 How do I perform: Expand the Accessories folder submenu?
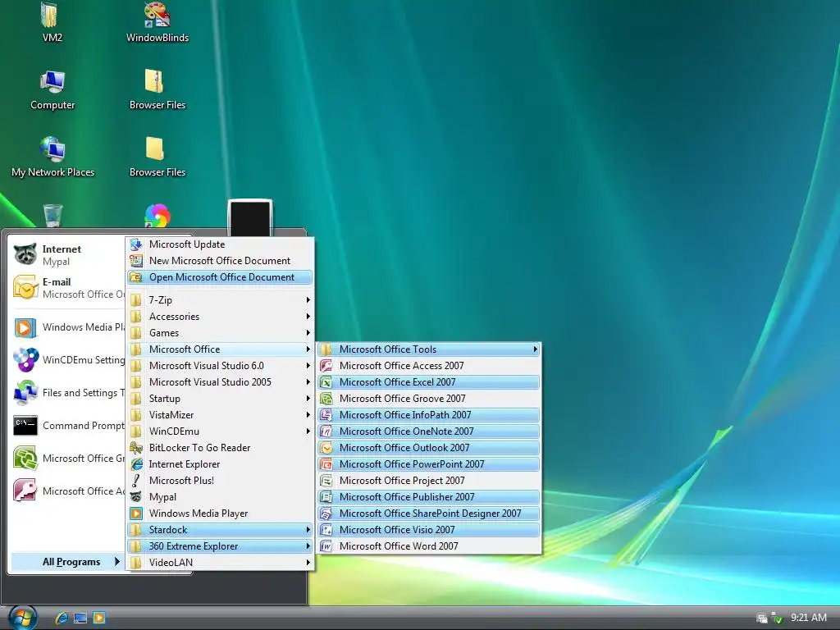[220, 317]
